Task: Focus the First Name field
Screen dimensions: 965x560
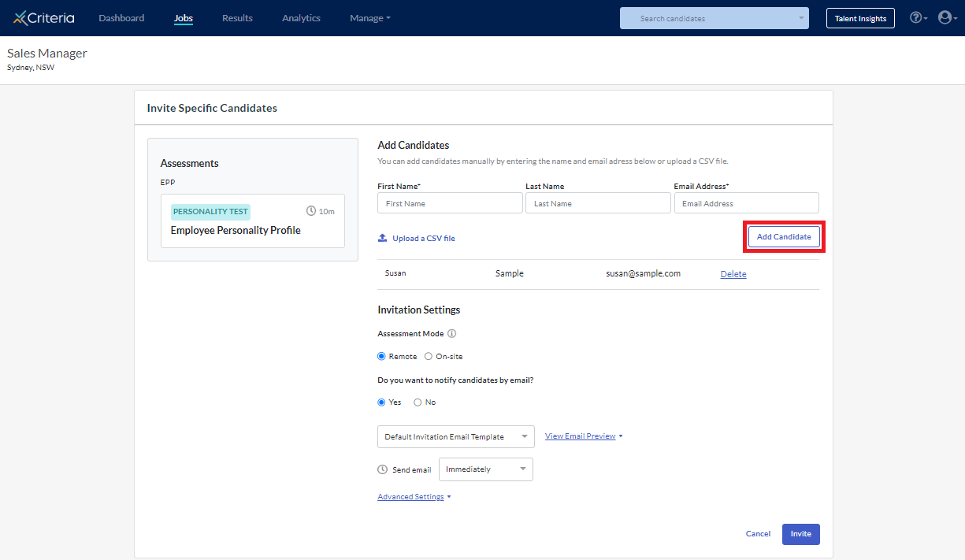Action: click(x=450, y=203)
